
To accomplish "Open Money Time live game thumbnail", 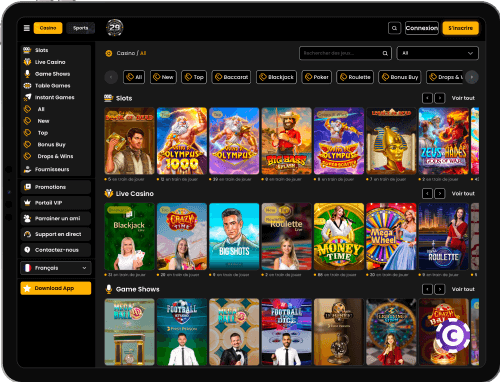I will [339, 236].
